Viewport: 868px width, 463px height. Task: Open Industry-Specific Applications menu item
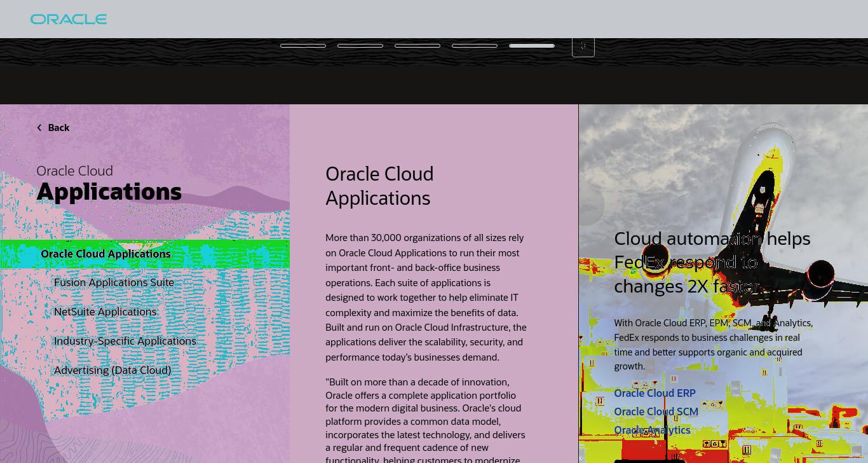125,341
